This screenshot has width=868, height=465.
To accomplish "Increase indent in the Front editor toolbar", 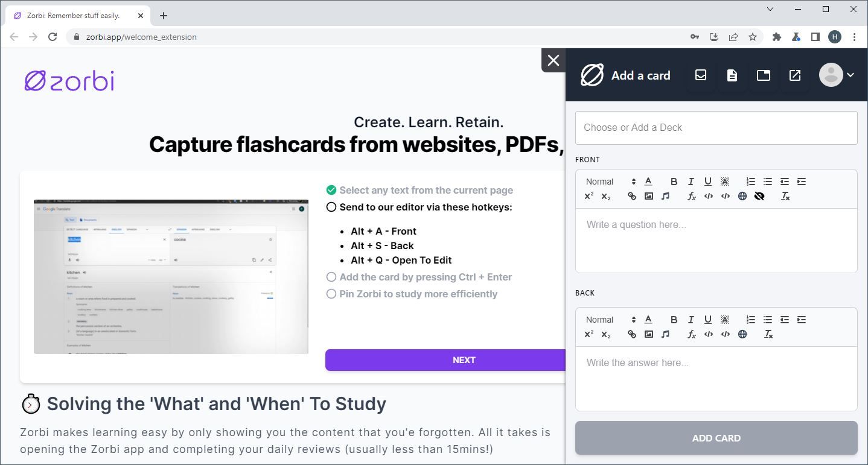I will (x=802, y=182).
